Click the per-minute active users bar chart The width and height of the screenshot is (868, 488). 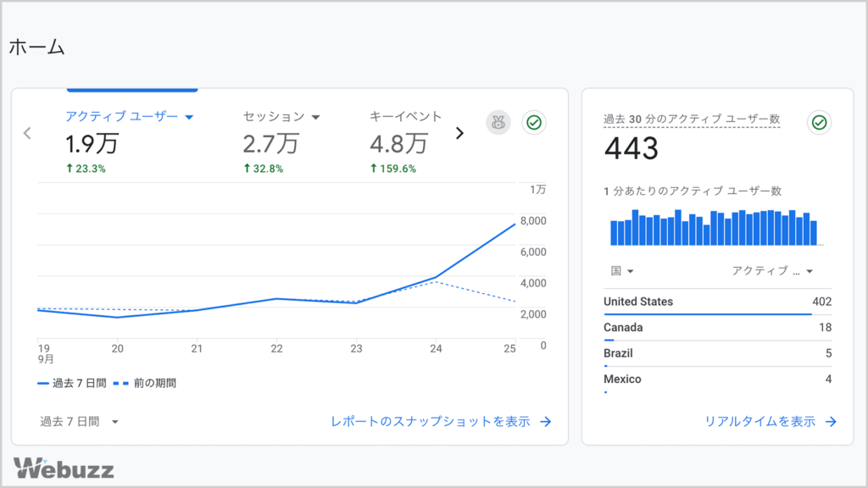pos(714,227)
